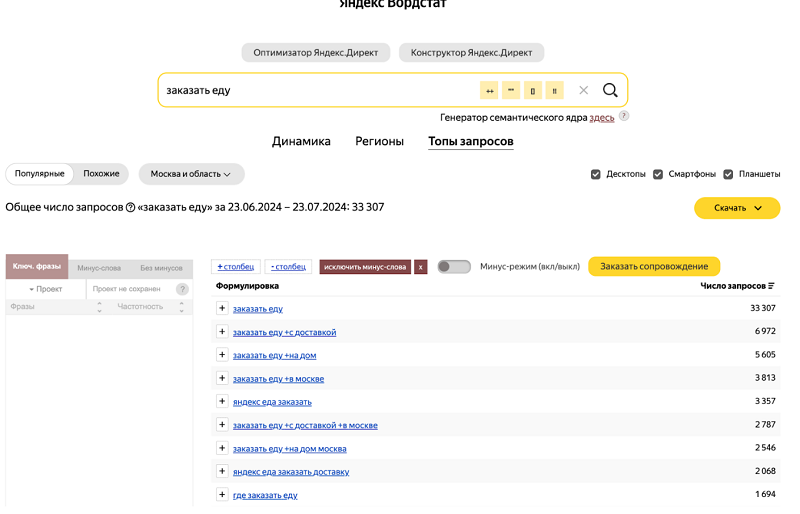The width and height of the screenshot is (800, 514).
Task: Follow the 'здесь' link
Action: pyautogui.click(x=602, y=118)
